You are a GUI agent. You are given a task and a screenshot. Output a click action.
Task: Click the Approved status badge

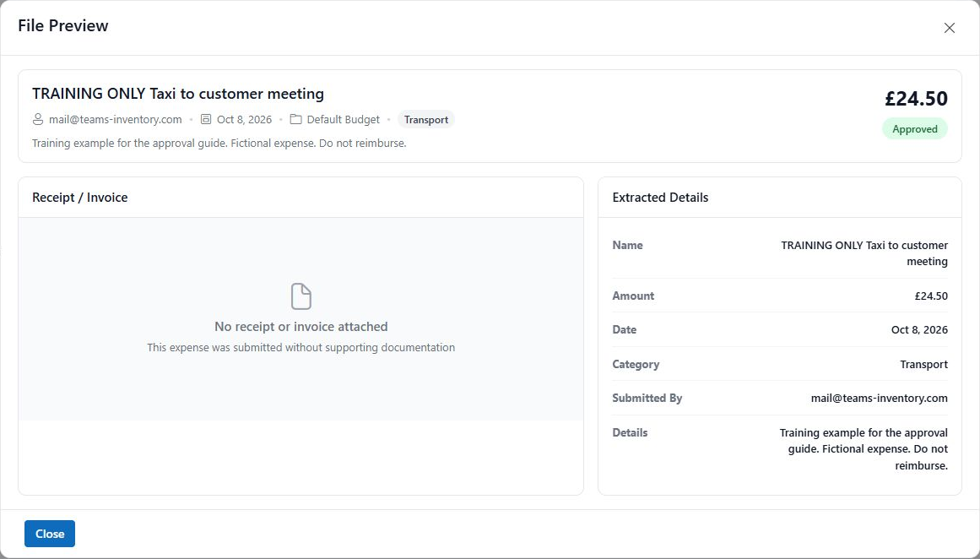[914, 129]
